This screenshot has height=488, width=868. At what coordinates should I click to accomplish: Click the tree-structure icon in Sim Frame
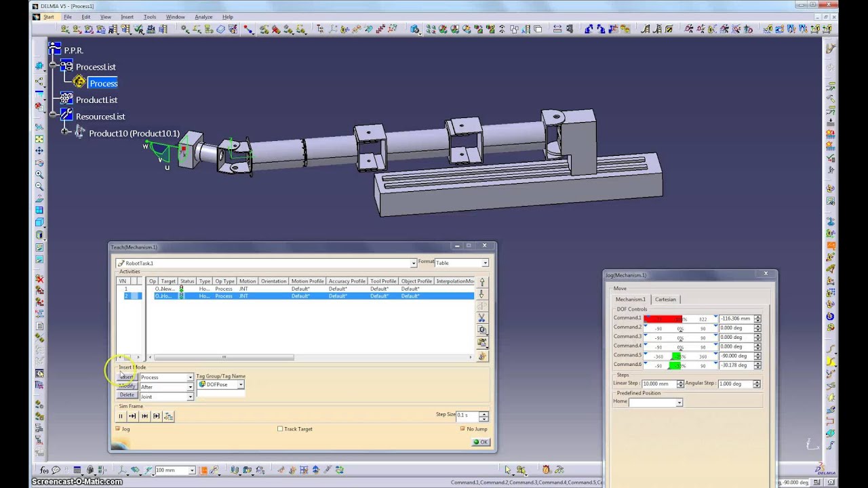point(169,416)
